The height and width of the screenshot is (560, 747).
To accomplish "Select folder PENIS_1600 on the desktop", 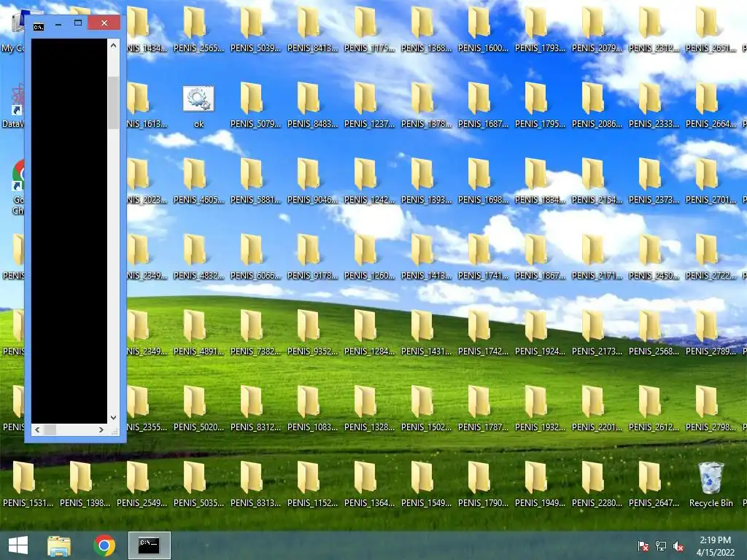I will tap(483, 29).
